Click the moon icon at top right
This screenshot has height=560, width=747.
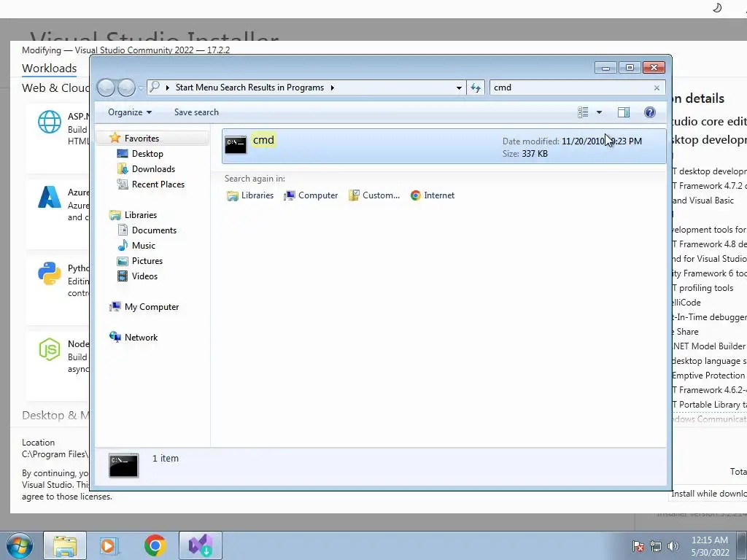[717, 8]
